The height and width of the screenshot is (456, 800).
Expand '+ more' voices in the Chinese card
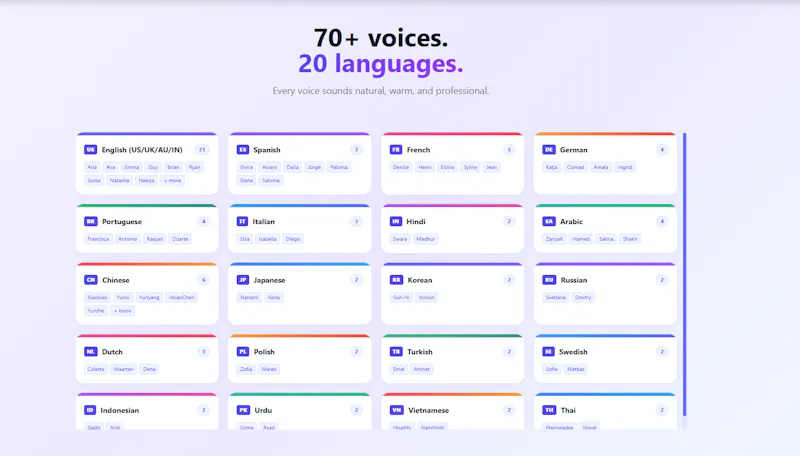click(122, 311)
